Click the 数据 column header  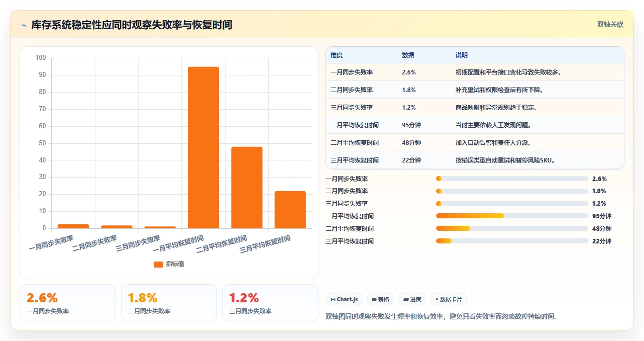pos(408,55)
